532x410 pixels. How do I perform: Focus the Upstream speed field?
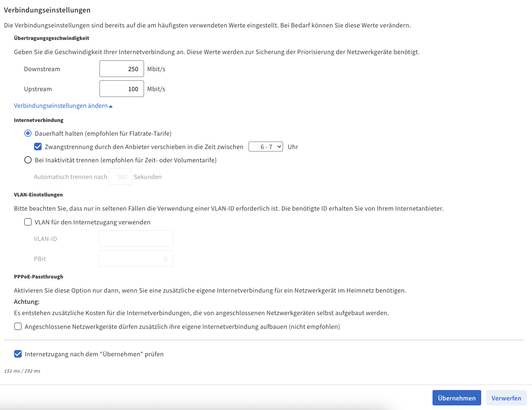pos(122,89)
